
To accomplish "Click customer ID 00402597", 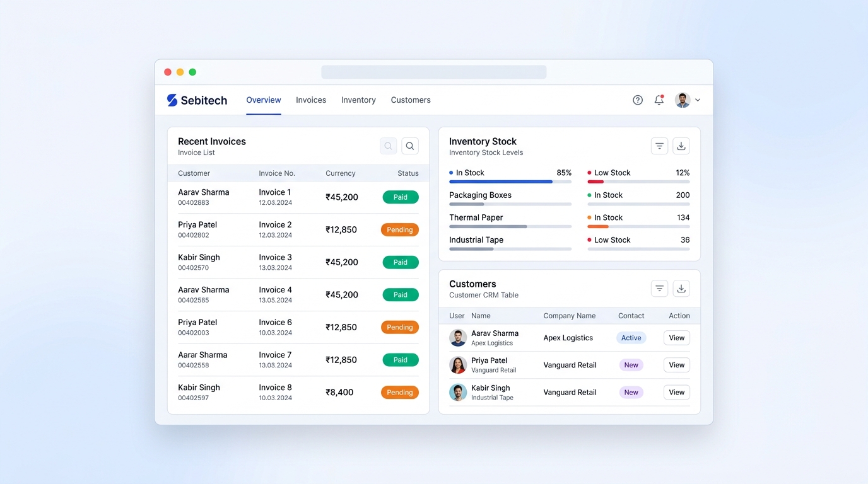I will pyautogui.click(x=194, y=398).
